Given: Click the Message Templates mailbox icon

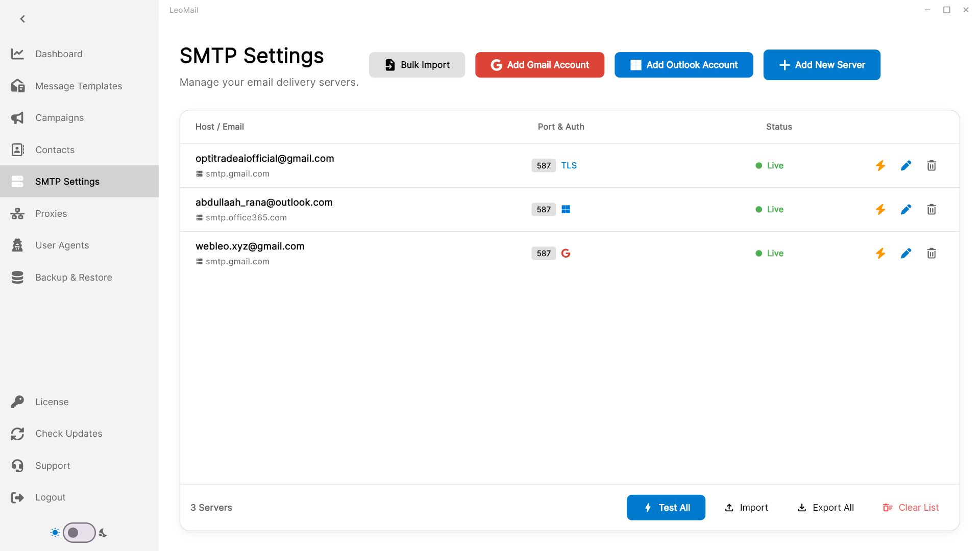Looking at the screenshot, I should tap(17, 86).
